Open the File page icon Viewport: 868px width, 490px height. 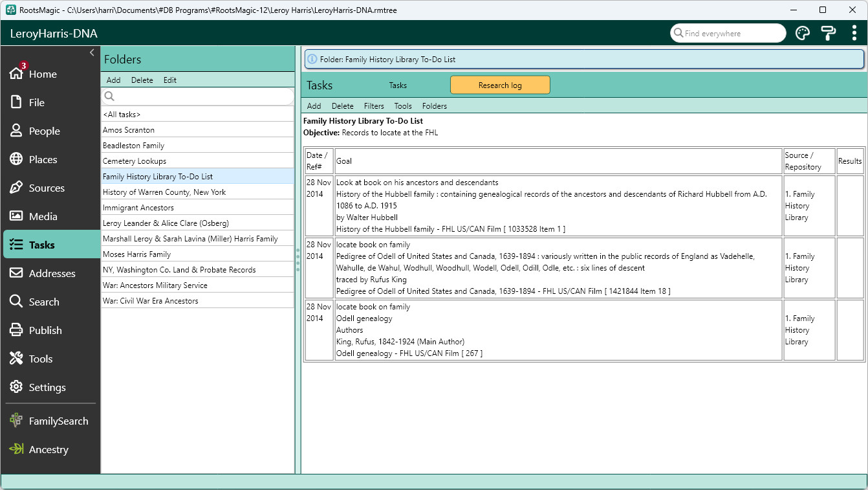tap(16, 102)
